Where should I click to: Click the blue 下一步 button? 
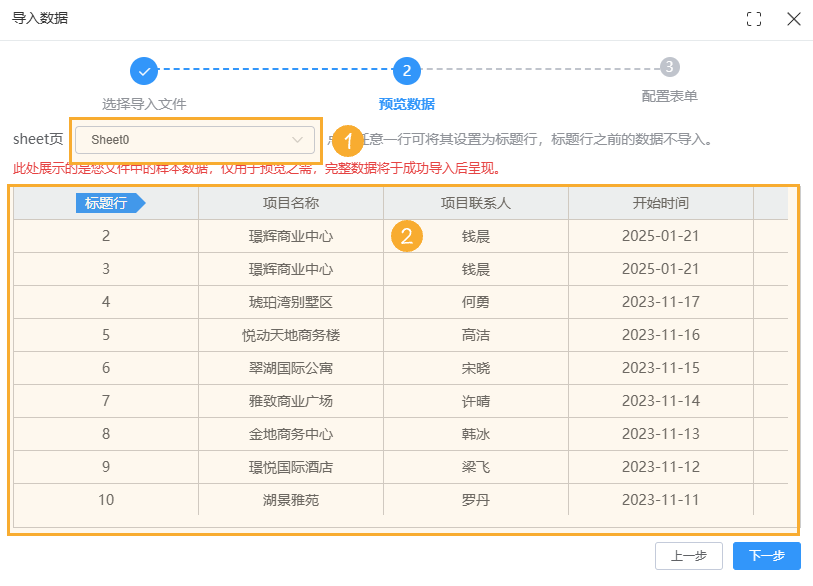tap(766, 557)
